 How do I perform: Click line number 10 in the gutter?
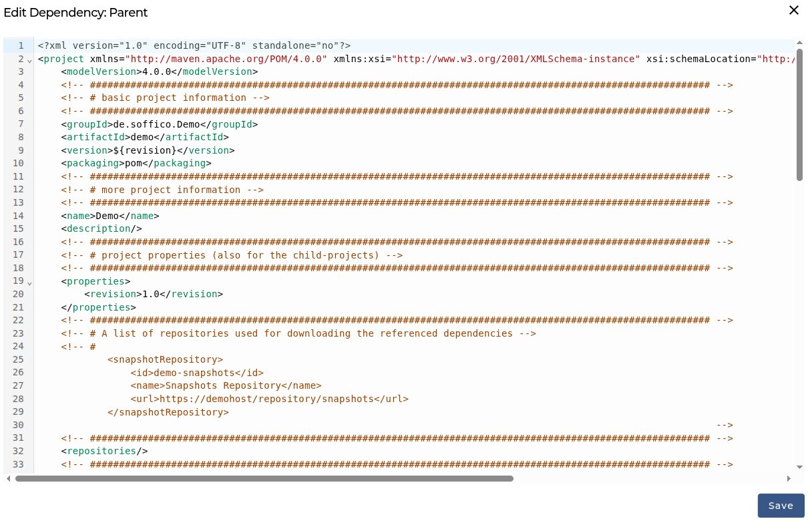18,163
